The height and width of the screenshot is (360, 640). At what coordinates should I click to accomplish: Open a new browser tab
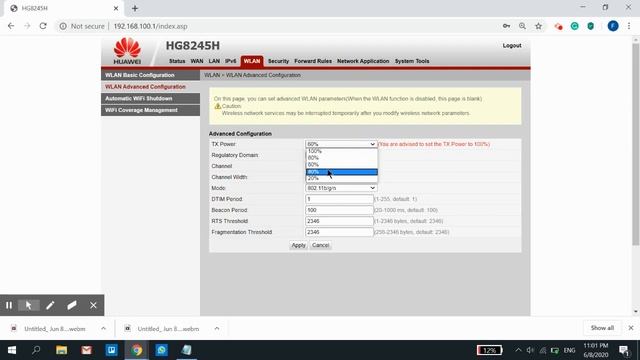135,8
